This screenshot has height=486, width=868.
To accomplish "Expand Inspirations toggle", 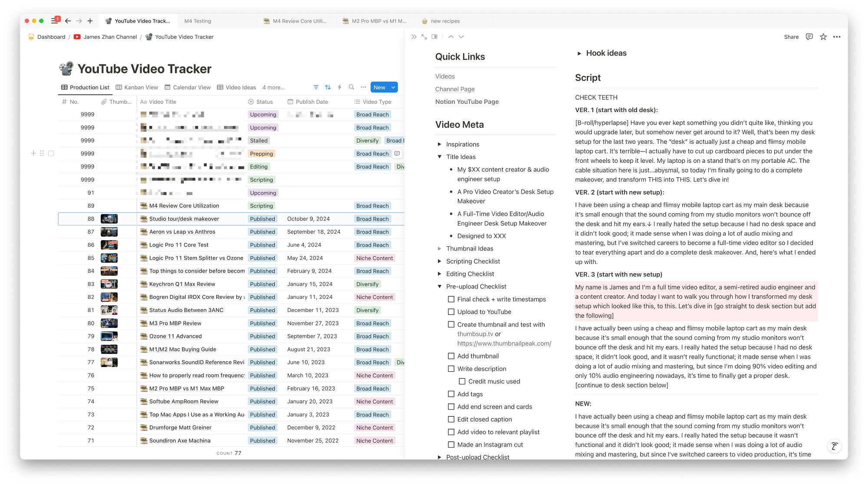I will pos(440,144).
